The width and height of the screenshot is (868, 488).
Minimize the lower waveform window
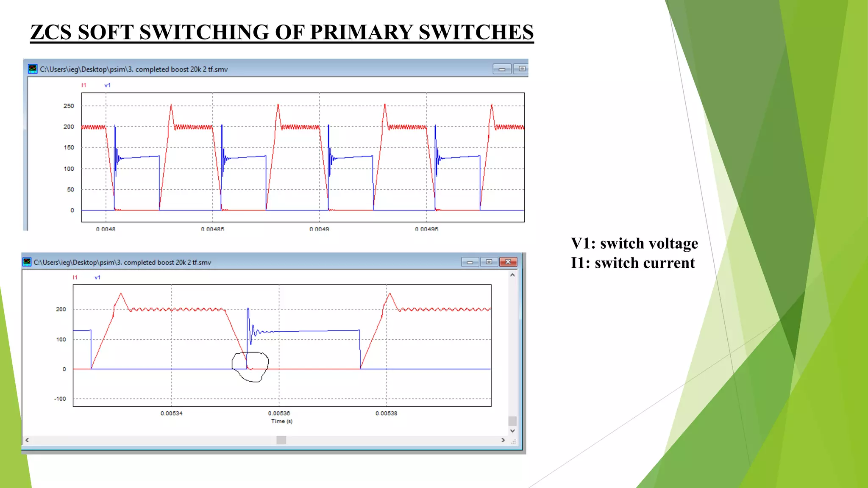[x=470, y=262]
